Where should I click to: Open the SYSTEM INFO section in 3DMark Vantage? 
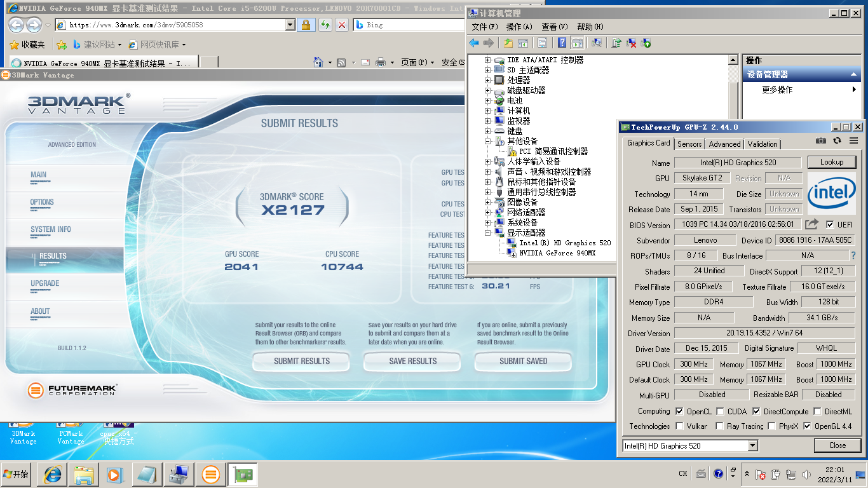pyautogui.click(x=51, y=229)
